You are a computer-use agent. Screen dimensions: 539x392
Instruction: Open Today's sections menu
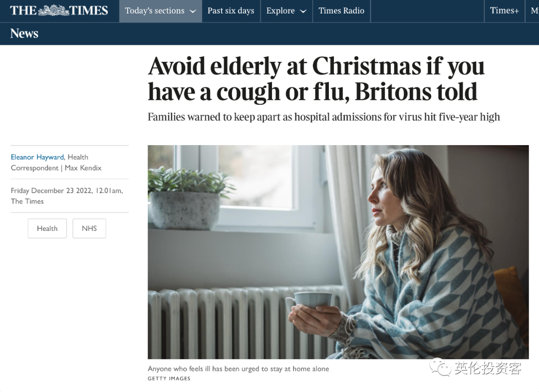pos(161,11)
